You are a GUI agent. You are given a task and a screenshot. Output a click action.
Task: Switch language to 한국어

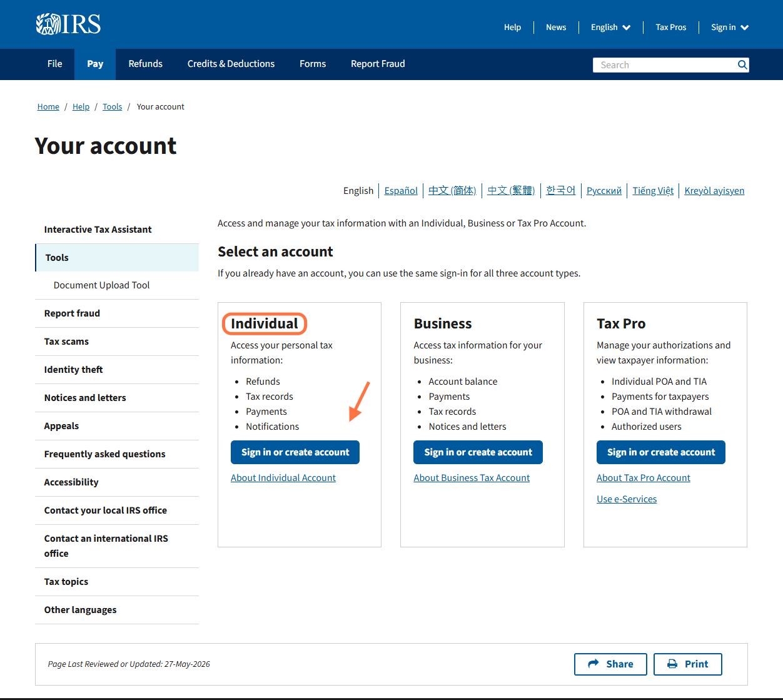pos(560,191)
